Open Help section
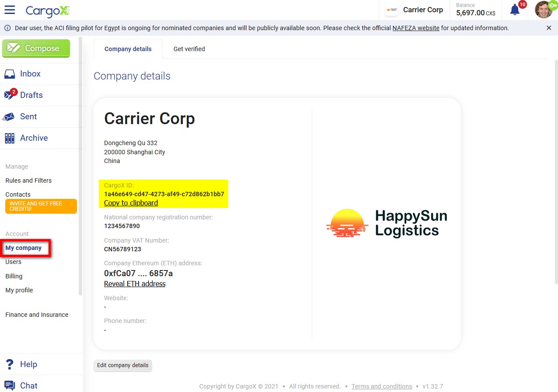Image resolution: width=558 pixels, height=392 pixels. [x=28, y=364]
